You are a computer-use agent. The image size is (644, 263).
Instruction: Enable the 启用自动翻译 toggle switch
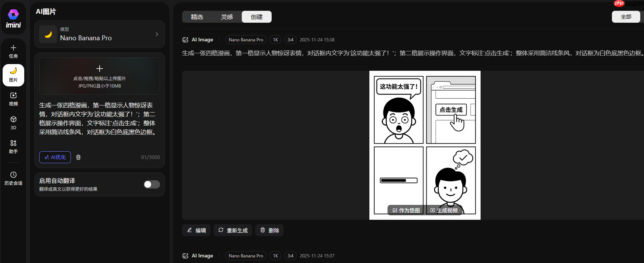152,184
